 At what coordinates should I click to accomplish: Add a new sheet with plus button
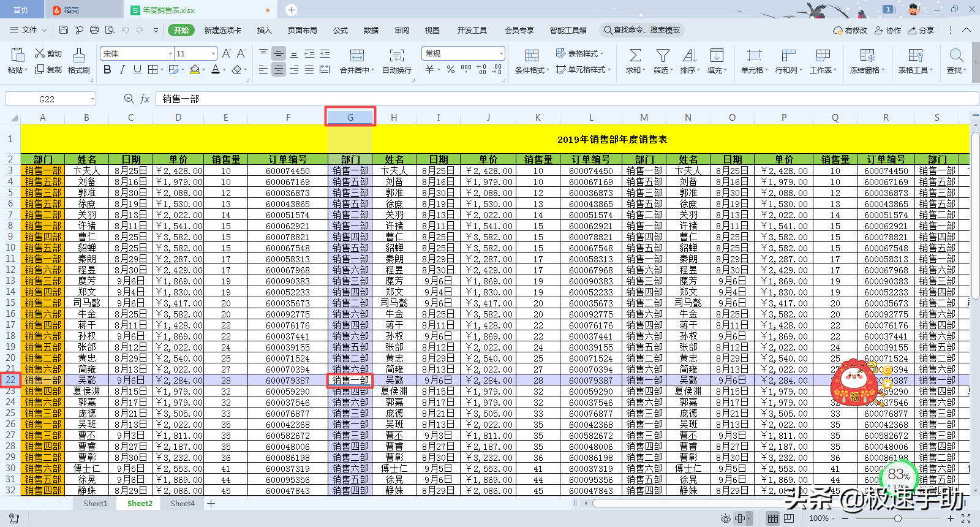click(x=211, y=504)
